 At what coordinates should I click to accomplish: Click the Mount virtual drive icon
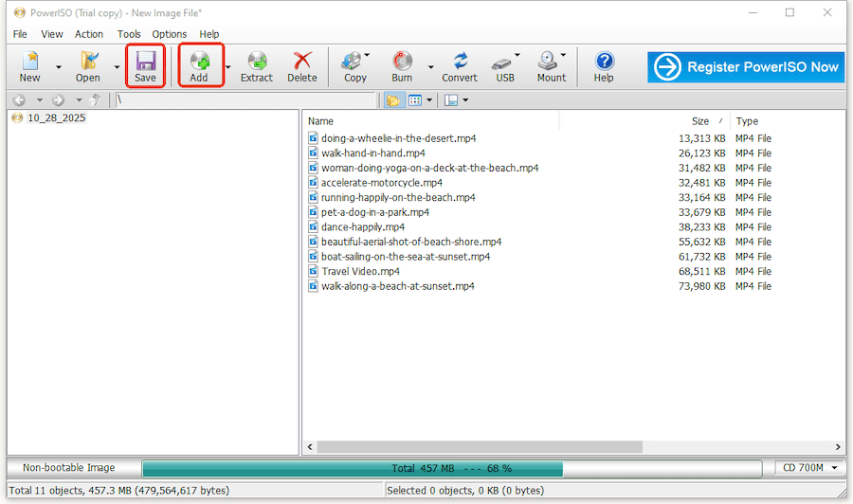tap(548, 61)
